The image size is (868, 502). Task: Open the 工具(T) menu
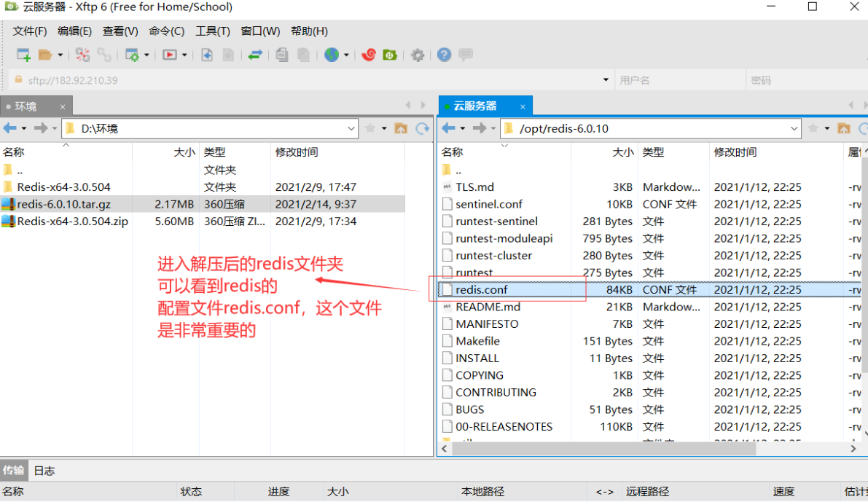coord(213,31)
